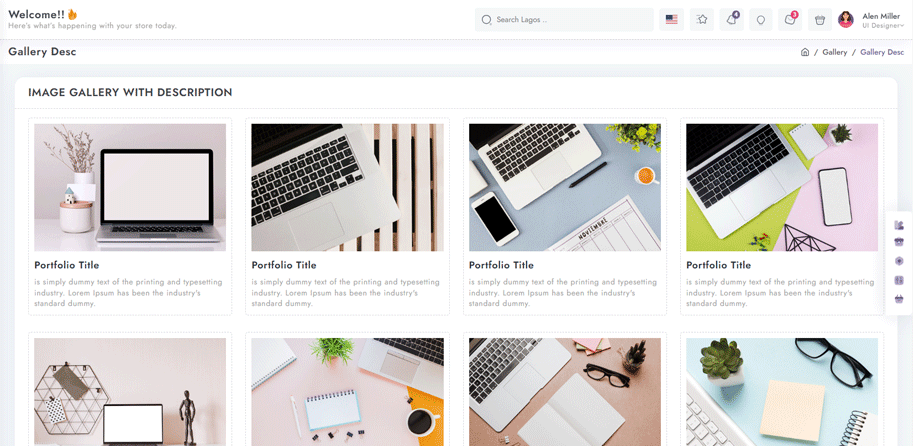The image size is (913, 446).
Task: Click Alen Miller's avatar picture
Action: (x=845, y=20)
